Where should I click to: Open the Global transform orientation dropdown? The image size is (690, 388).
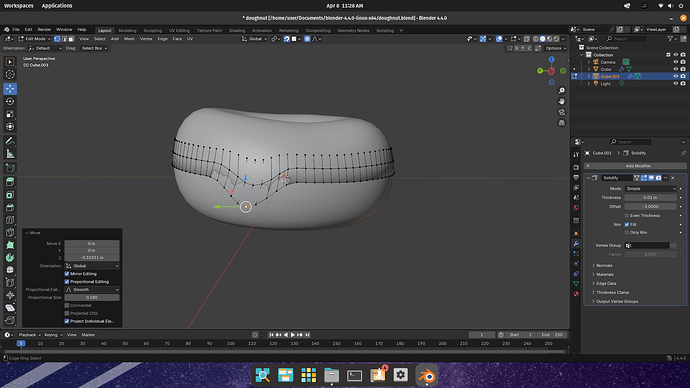coord(254,39)
